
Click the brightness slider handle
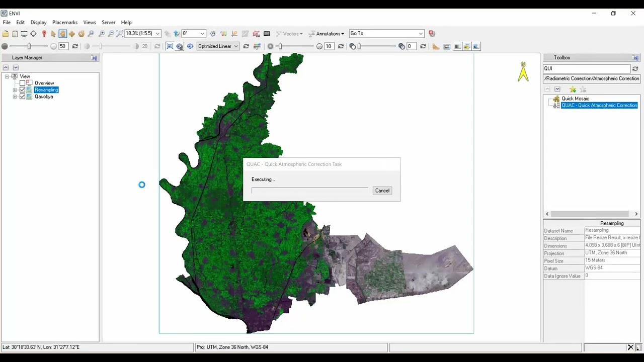pos(29,46)
